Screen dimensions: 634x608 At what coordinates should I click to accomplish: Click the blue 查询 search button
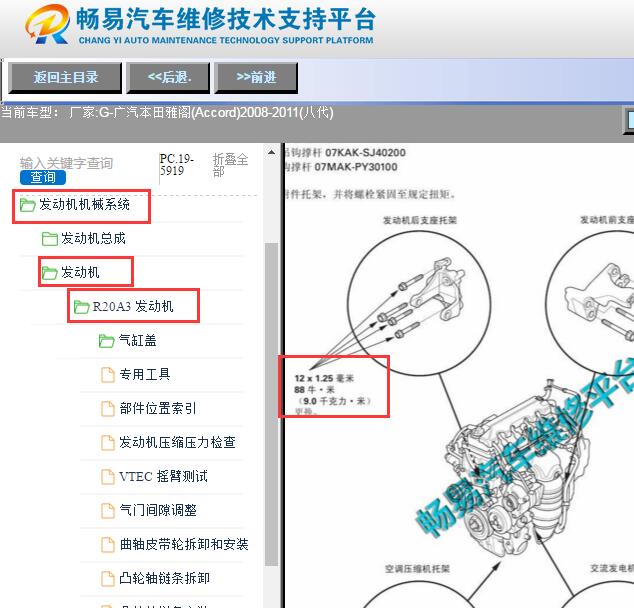[43, 177]
